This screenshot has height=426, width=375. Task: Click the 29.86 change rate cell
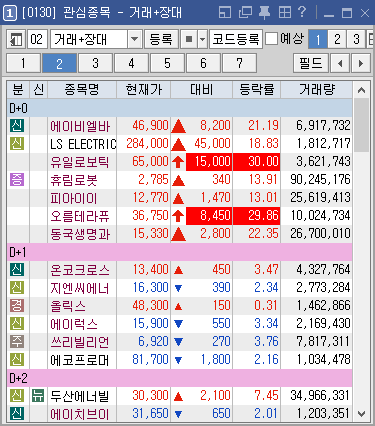pos(257,216)
